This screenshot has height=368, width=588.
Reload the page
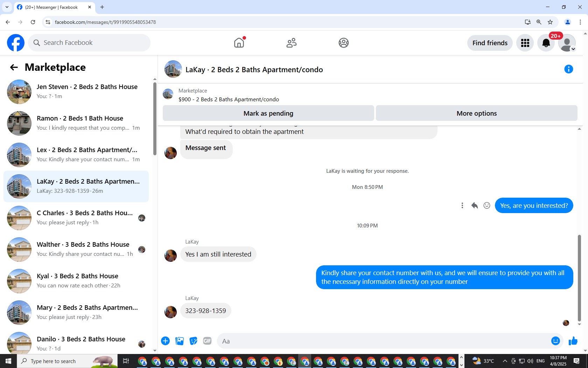tap(33, 22)
